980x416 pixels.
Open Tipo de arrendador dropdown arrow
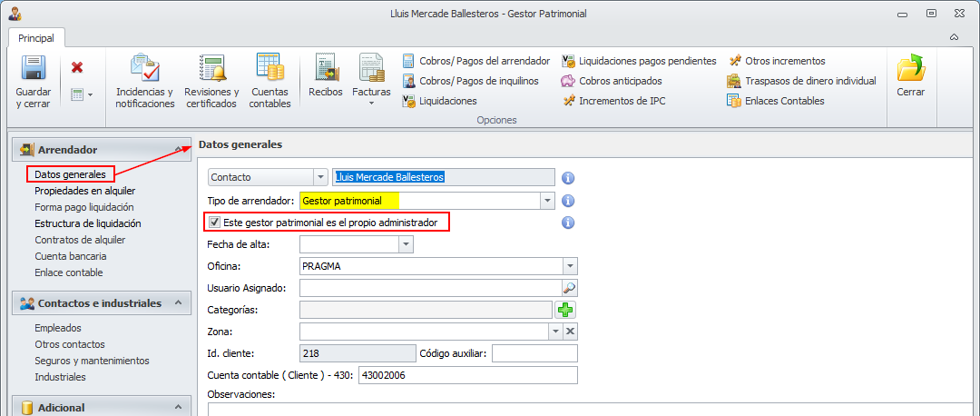pos(547,201)
